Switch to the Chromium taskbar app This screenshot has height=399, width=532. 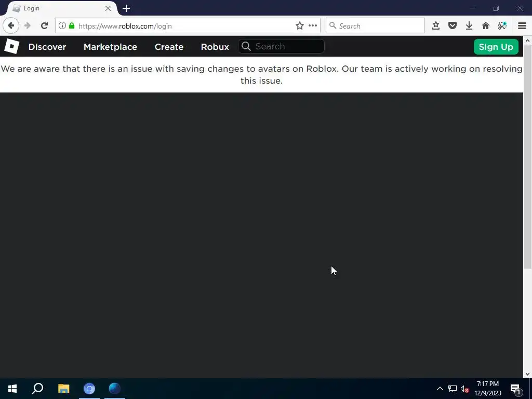click(x=89, y=389)
